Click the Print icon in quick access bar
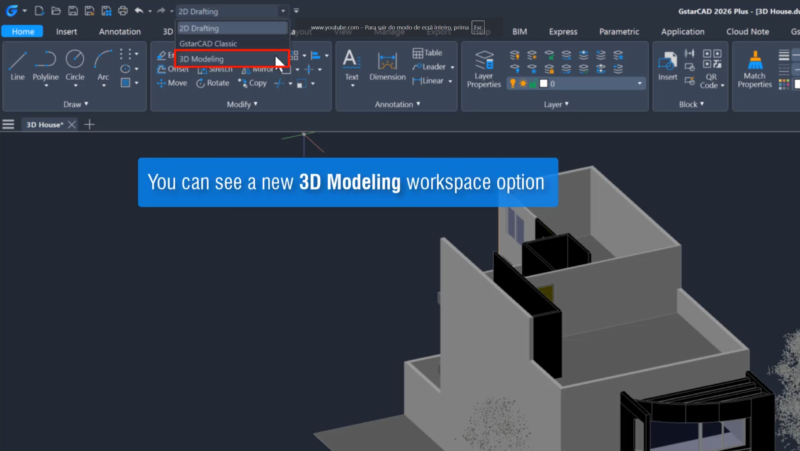This screenshot has height=451, width=800. (122, 11)
